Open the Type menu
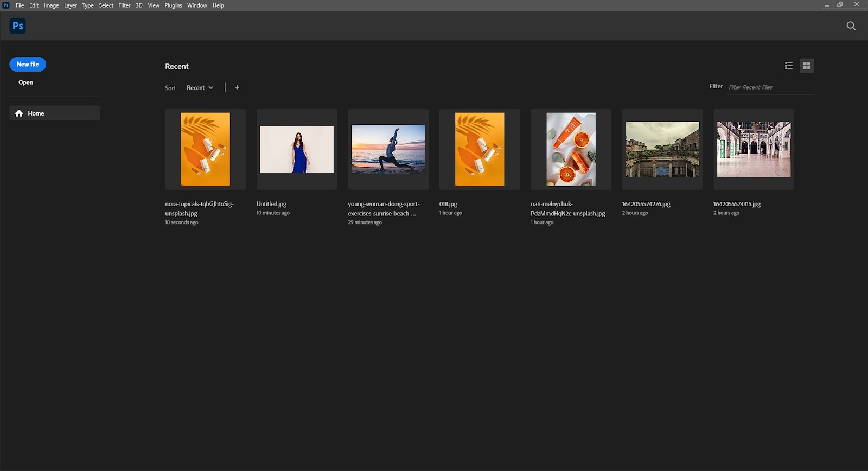 (x=88, y=5)
